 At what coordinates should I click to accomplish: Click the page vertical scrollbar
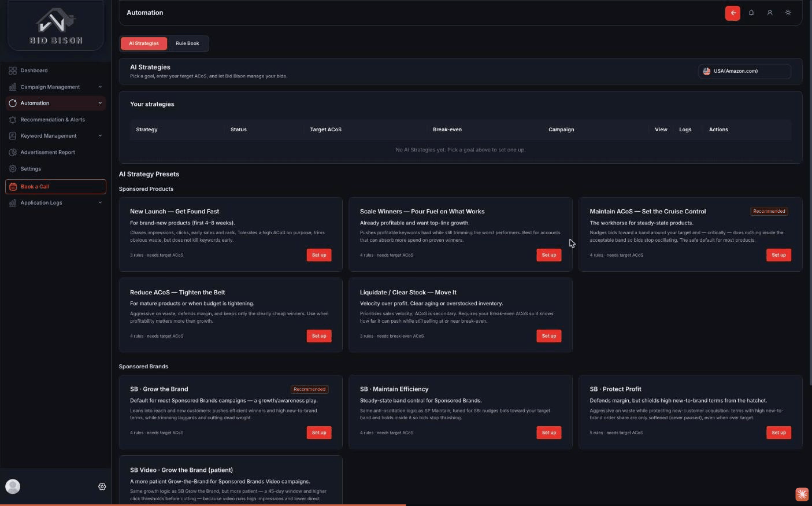click(810, 194)
